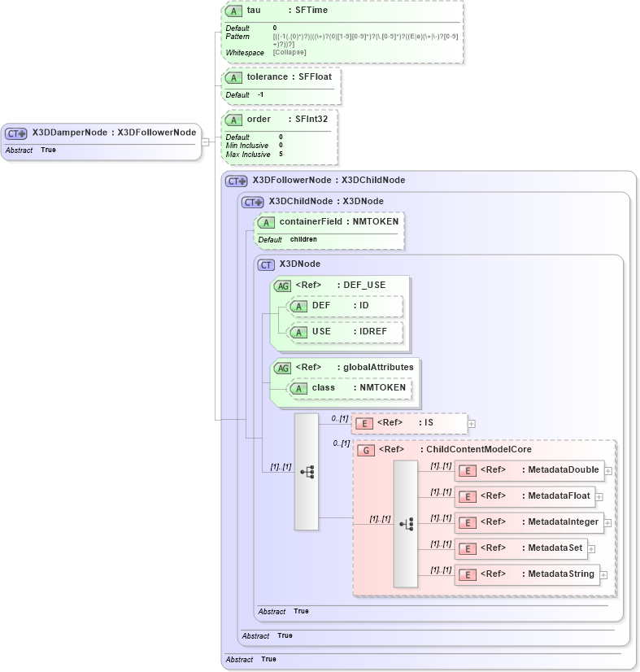Select the MetadataFloat element label

point(535,495)
